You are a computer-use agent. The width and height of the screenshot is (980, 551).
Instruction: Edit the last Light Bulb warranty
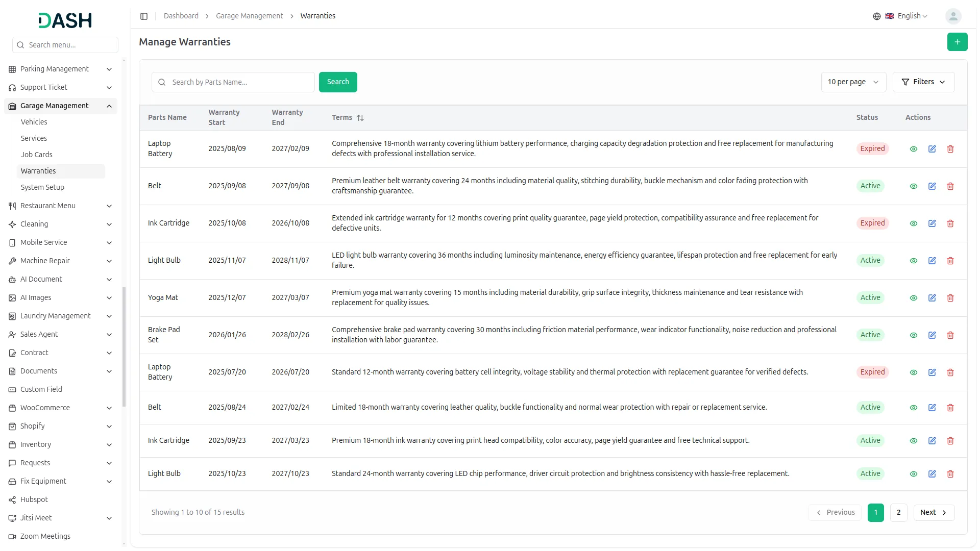(x=932, y=474)
